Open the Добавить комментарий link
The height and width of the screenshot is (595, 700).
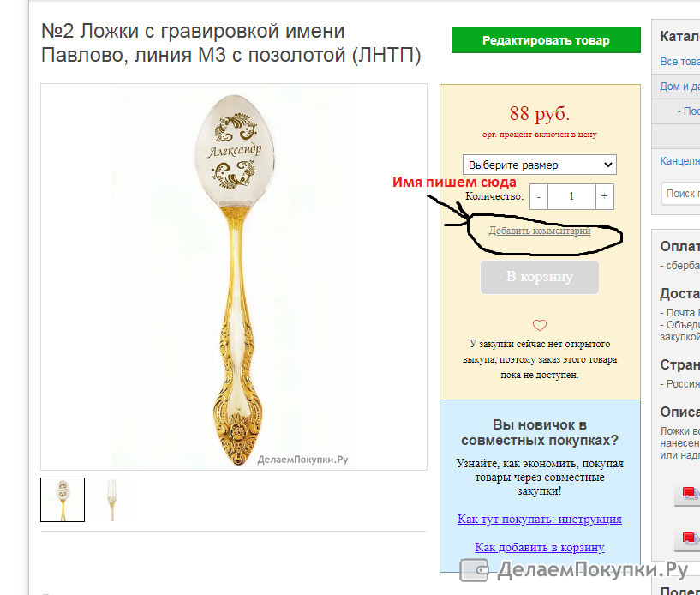539,231
